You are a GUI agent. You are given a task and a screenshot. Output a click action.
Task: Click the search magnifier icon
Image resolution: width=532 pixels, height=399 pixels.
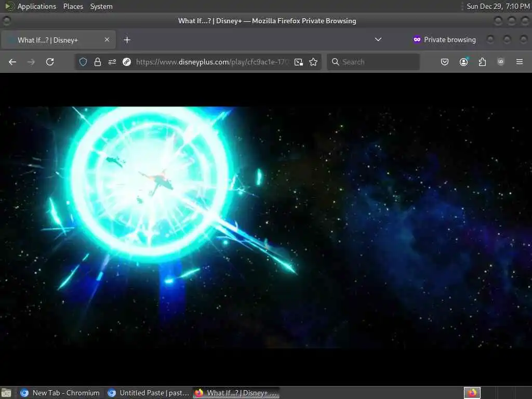(335, 62)
